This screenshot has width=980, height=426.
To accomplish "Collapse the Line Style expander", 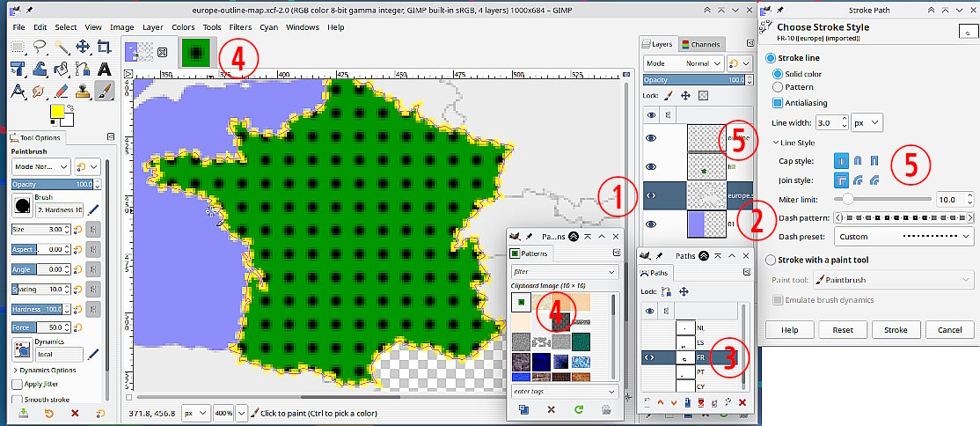I will (x=776, y=143).
